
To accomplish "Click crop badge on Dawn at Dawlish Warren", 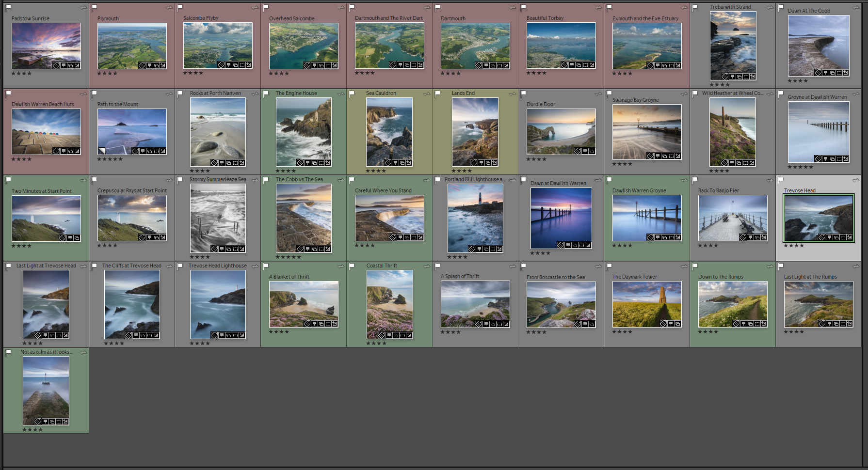I will (581, 245).
